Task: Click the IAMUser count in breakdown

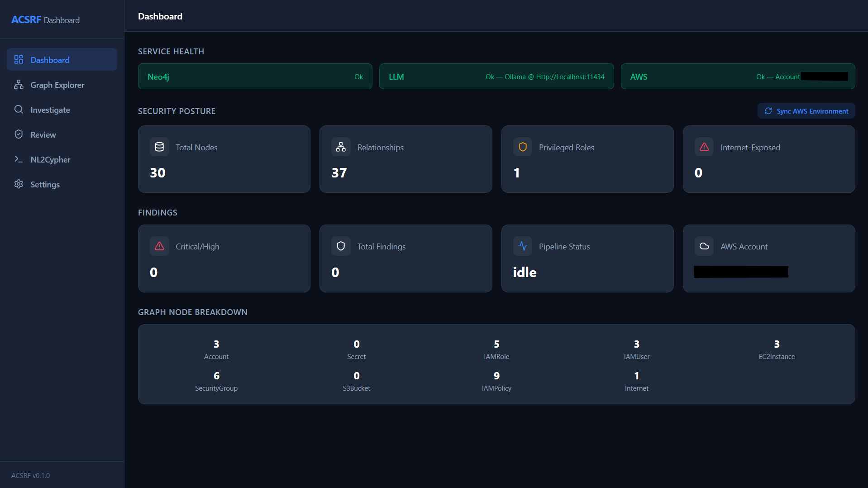Action: pos(637,344)
